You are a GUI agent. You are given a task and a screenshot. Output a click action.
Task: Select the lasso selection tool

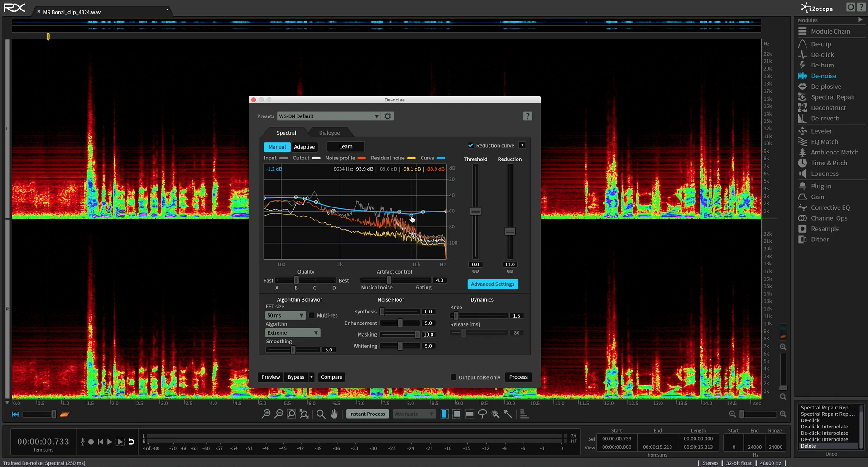tap(482, 414)
